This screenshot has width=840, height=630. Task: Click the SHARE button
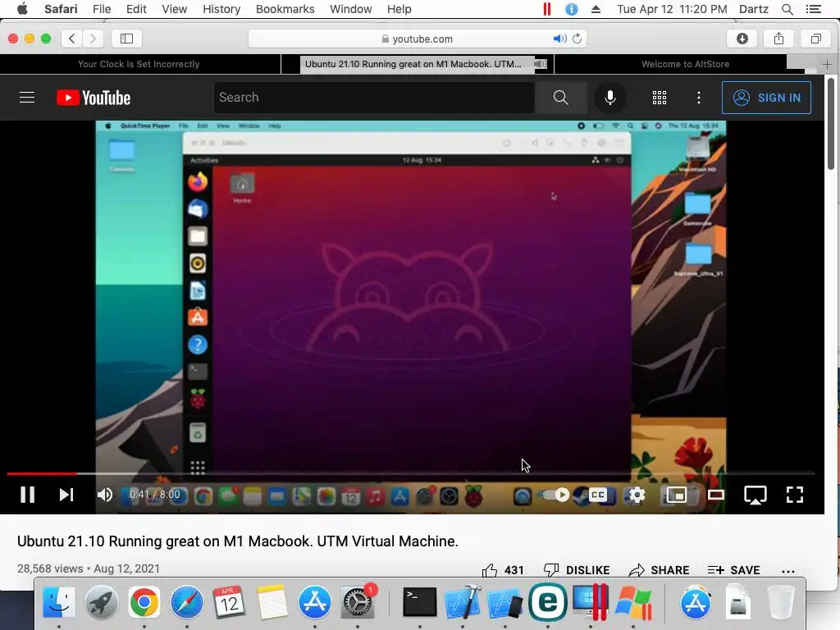[x=659, y=570]
